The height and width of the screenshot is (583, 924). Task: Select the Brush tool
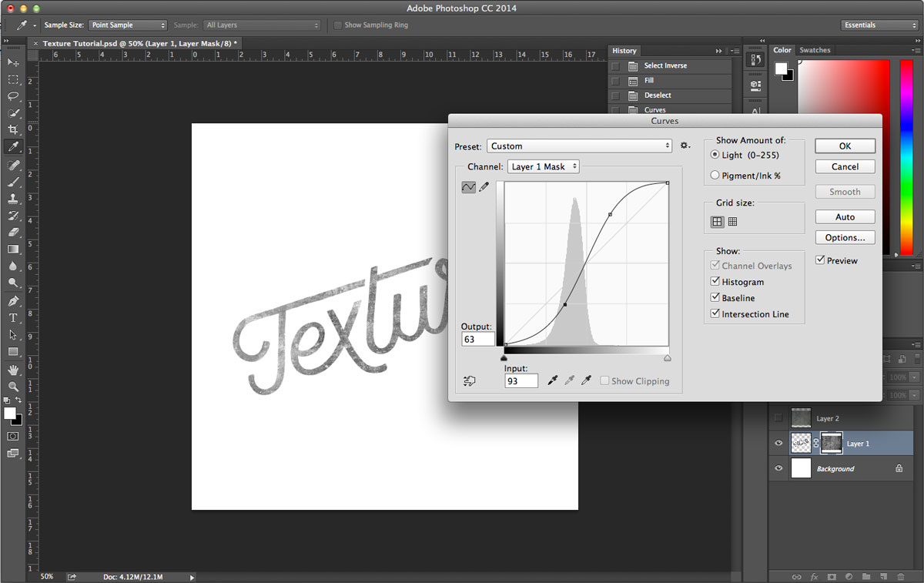coord(13,183)
